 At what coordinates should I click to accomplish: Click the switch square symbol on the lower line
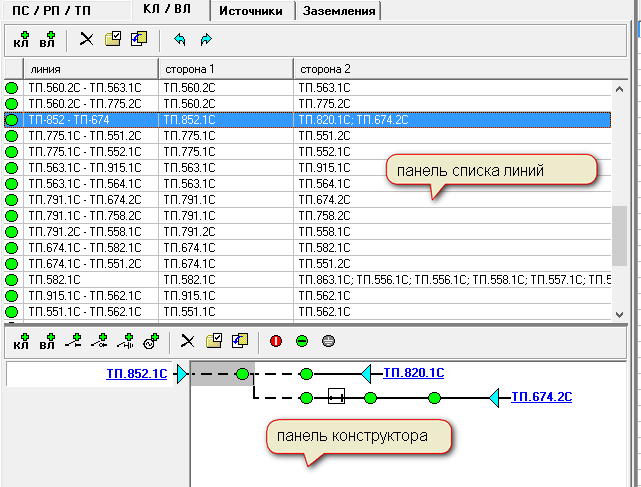coord(336,397)
